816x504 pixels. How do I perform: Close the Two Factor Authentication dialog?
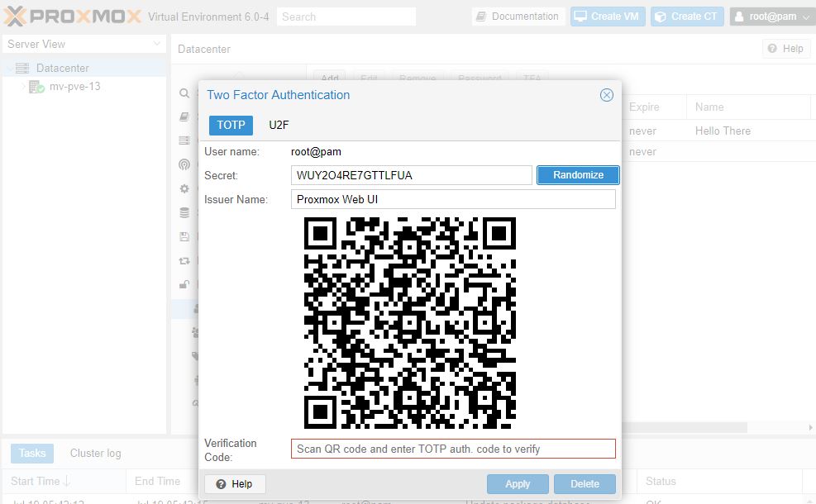[606, 95]
